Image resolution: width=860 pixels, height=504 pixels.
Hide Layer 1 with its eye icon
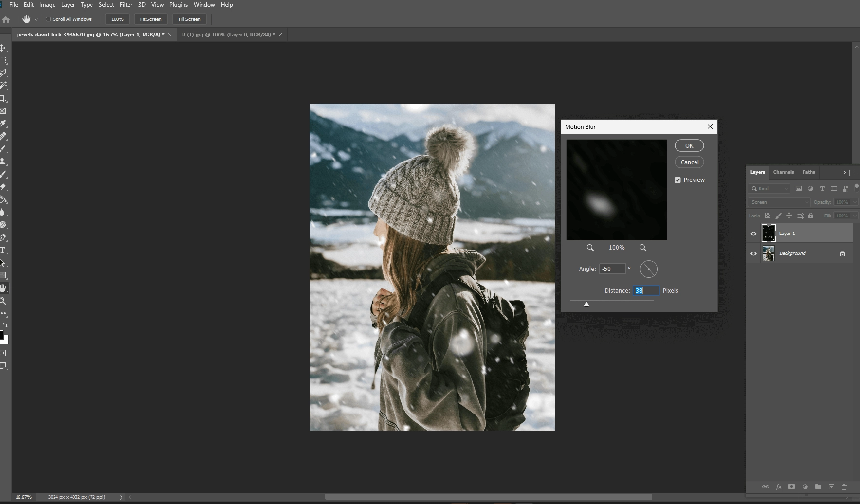tap(754, 234)
